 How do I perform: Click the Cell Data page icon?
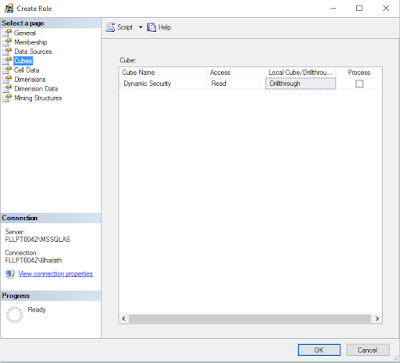pyautogui.click(x=7, y=70)
